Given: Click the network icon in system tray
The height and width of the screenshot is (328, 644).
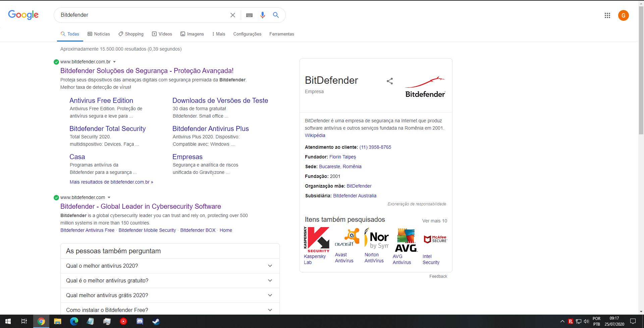Looking at the screenshot, I should click(579, 322).
